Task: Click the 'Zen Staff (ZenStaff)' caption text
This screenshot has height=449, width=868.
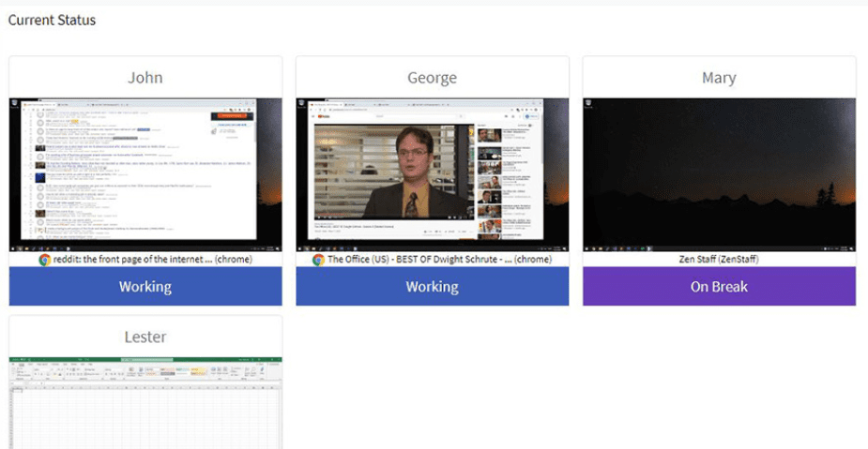Action: point(719,260)
